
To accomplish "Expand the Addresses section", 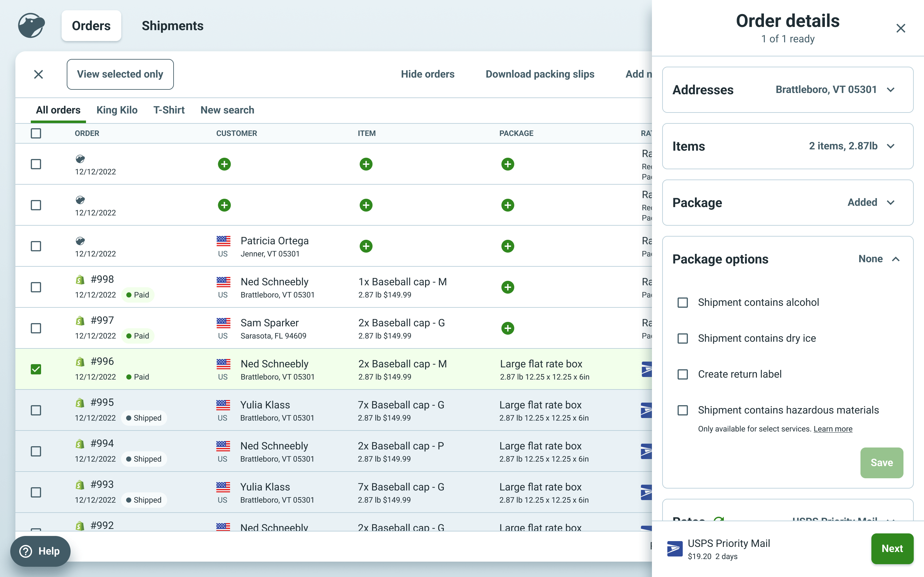I will [x=891, y=90].
